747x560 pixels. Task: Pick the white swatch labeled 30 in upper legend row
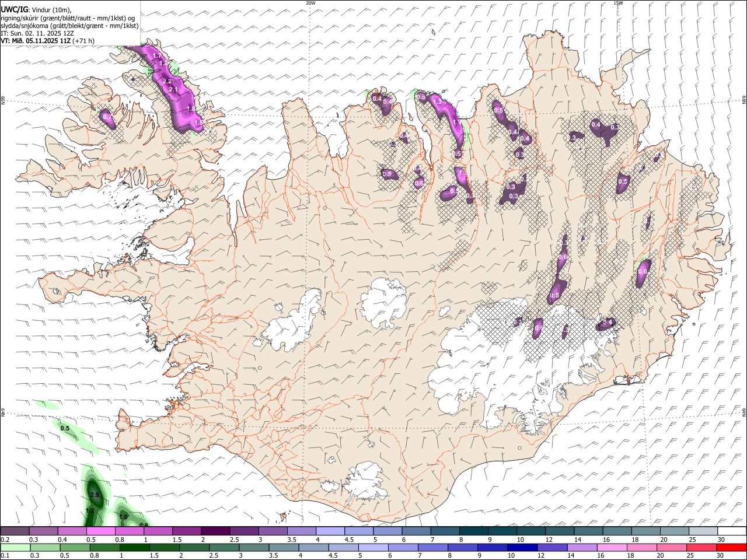[x=732, y=531]
